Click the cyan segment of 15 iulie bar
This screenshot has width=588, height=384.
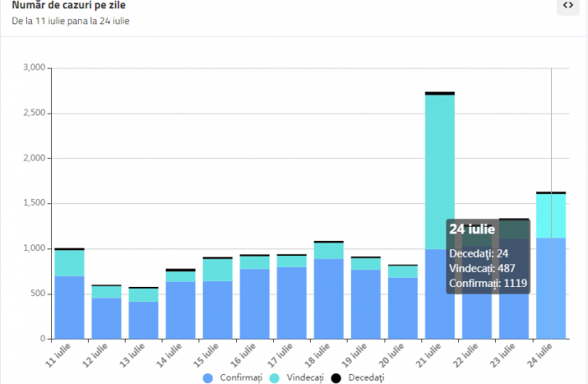click(x=218, y=269)
